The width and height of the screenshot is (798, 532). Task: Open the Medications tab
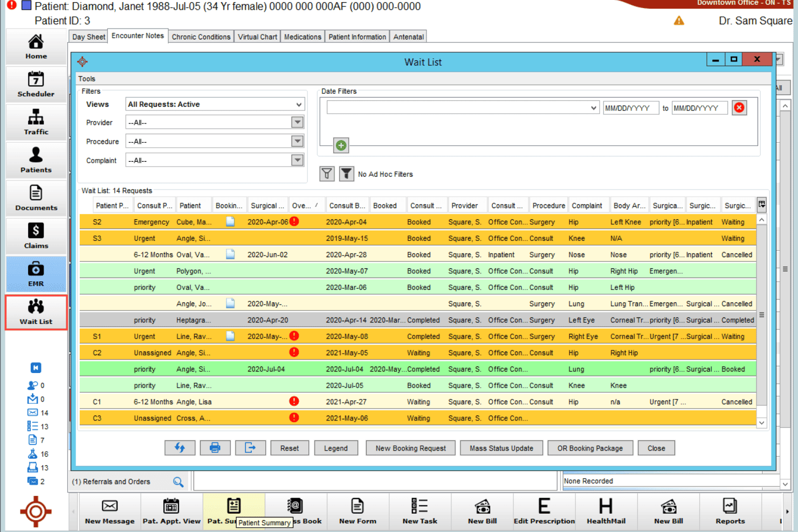(x=302, y=37)
